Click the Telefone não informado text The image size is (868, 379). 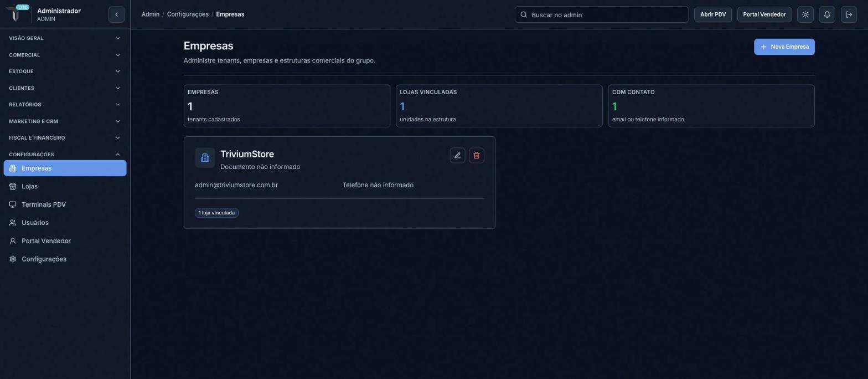378,185
